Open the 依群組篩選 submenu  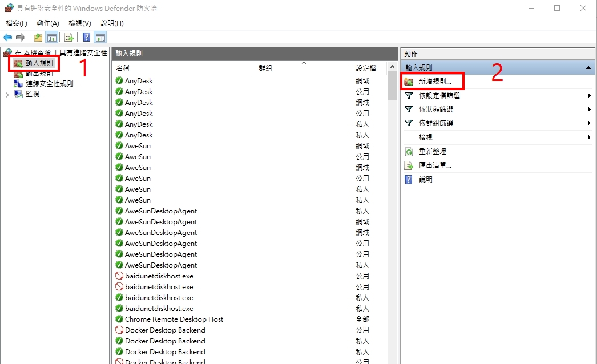(x=498, y=123)
